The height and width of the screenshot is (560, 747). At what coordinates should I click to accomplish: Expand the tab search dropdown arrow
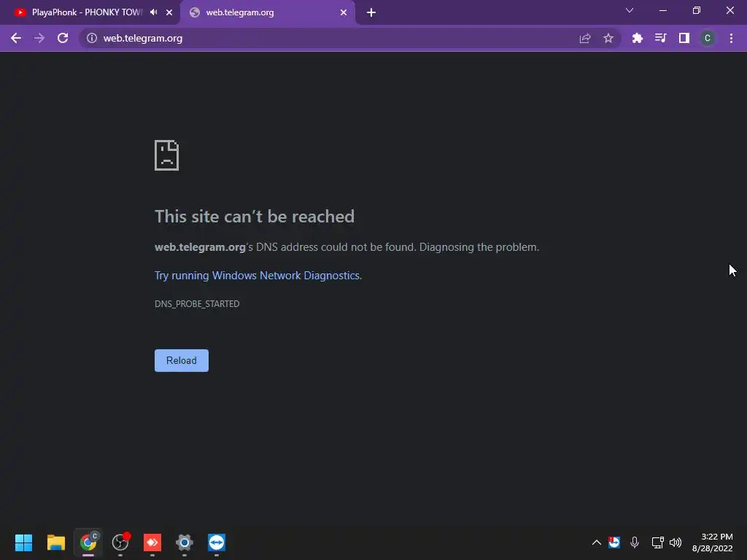tap(630, 10)
